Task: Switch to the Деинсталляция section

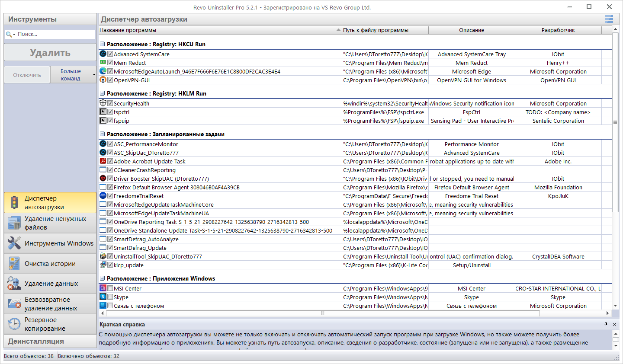Action: click(x=50, y=341)
